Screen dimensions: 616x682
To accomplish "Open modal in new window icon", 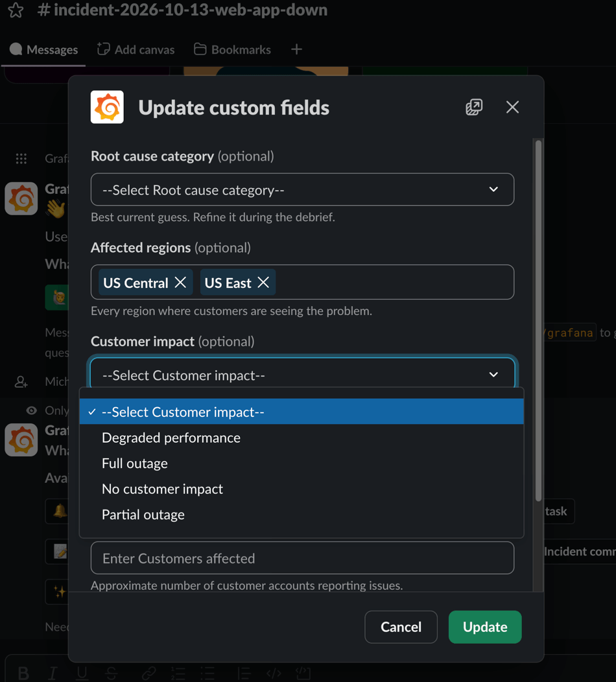I will click(x=474, y=107).
